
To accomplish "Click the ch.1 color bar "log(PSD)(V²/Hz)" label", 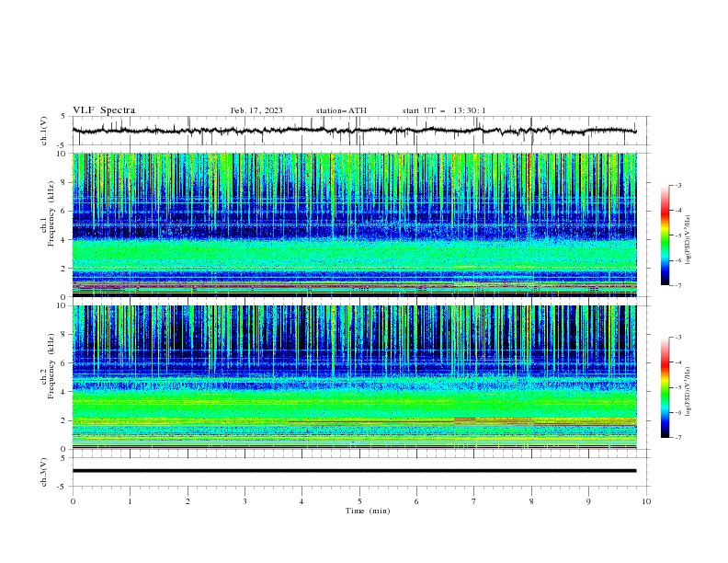I will click(688, 240).
